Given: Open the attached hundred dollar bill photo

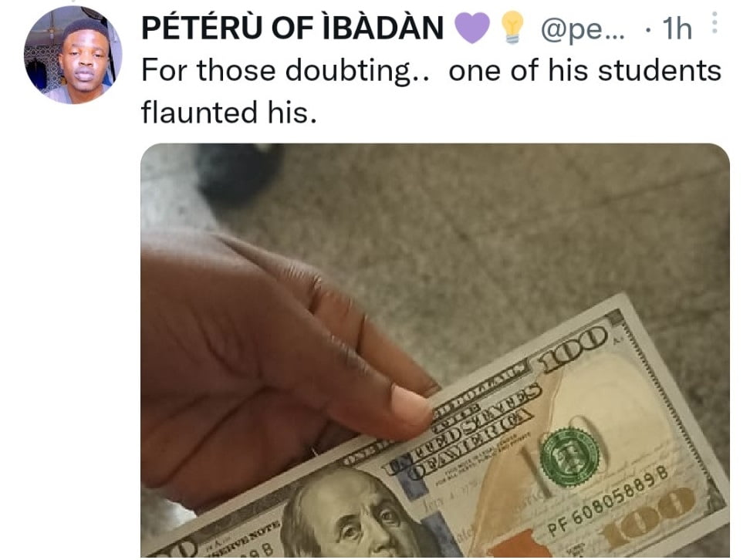Looking at the screenshot, I should pos(434,350).
